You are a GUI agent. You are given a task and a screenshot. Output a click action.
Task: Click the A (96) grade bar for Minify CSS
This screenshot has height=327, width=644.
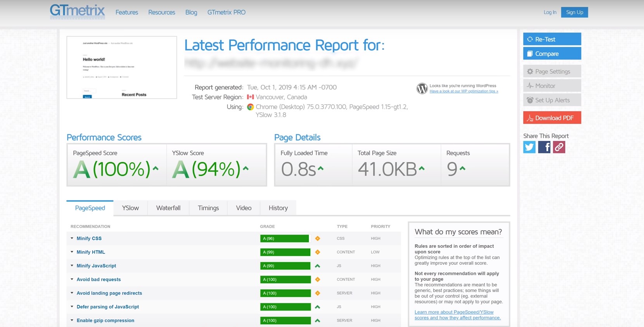[x=284, y=238]
